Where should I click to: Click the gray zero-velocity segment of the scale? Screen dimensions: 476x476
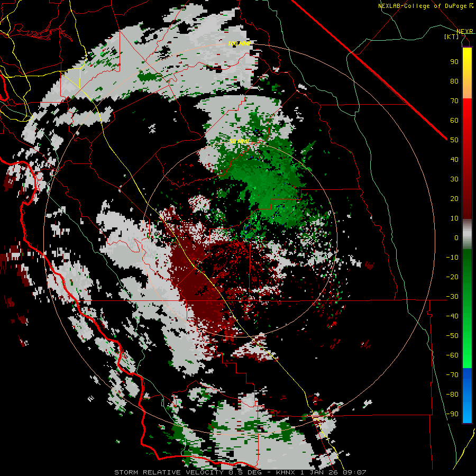(467, 234)
